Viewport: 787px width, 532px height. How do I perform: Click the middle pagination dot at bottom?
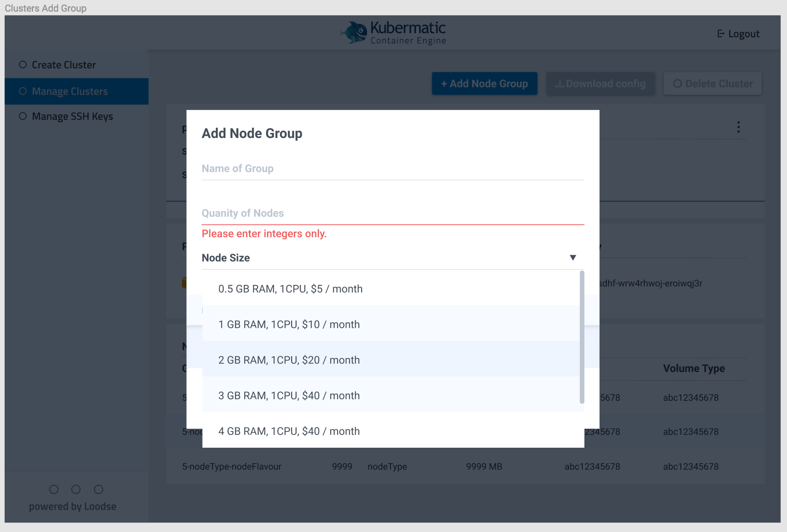click(76, 489)
